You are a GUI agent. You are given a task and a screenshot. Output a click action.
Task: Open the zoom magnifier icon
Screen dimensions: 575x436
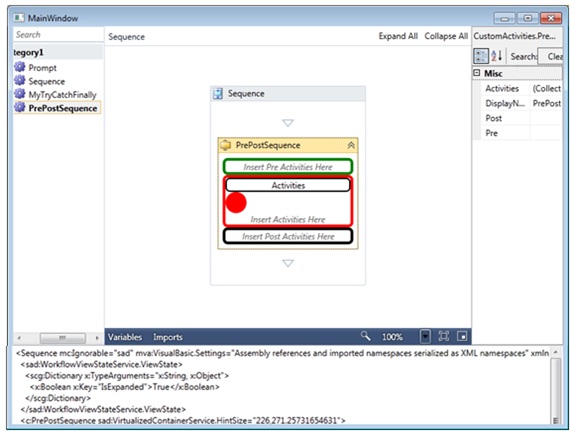[x=365, y=336]
